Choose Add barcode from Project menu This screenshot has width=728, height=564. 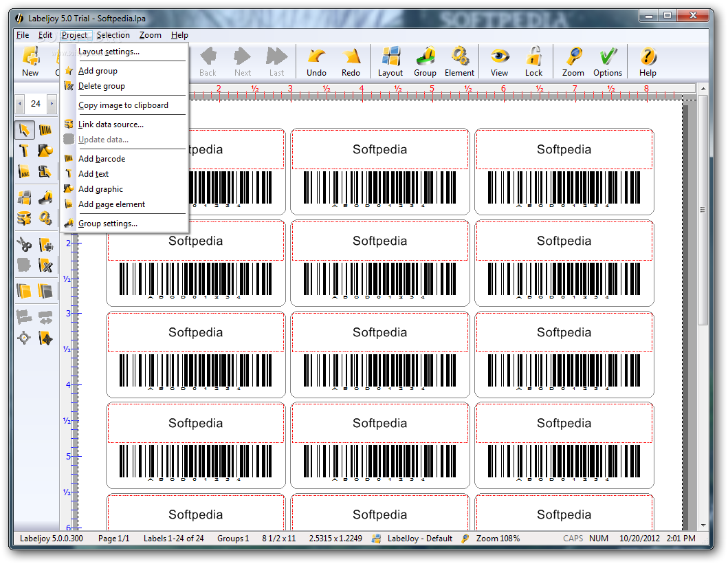coord(124,159)
